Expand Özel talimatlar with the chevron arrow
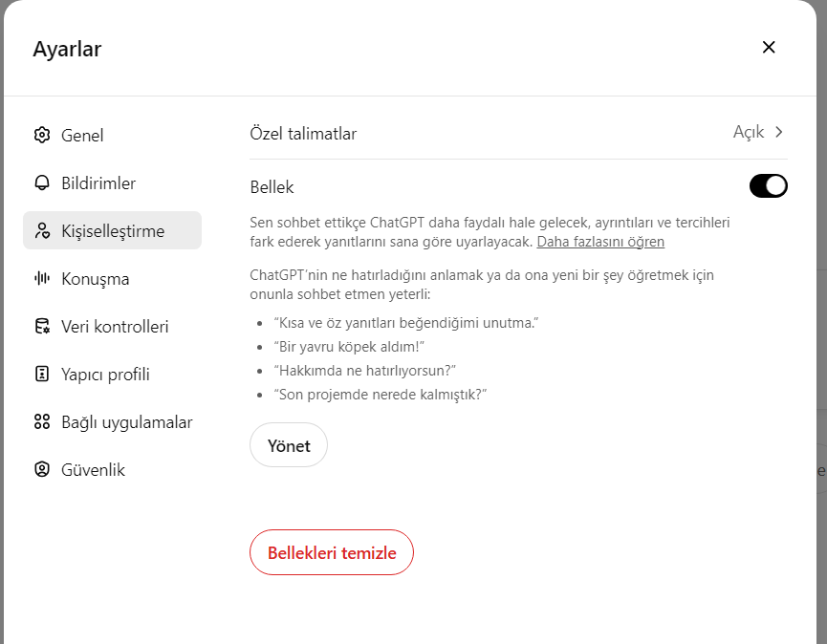This screenshot has width=827, height=644. (x=779, y=132)
